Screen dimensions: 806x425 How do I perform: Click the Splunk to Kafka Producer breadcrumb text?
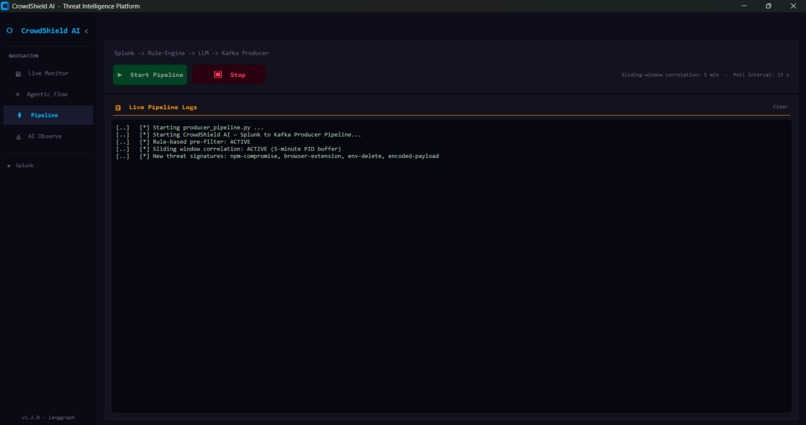click(x=191, y=53)
